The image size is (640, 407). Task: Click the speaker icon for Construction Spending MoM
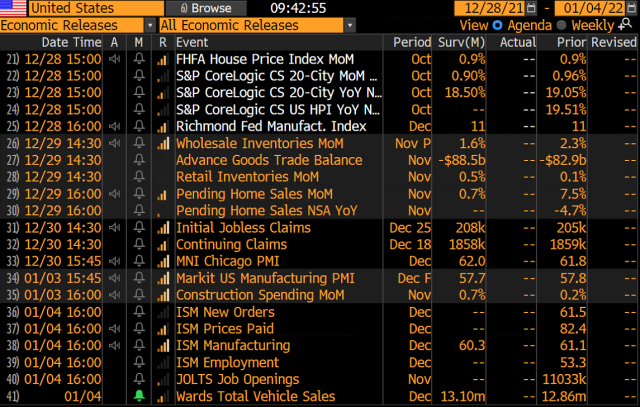(x=115, y=295)
